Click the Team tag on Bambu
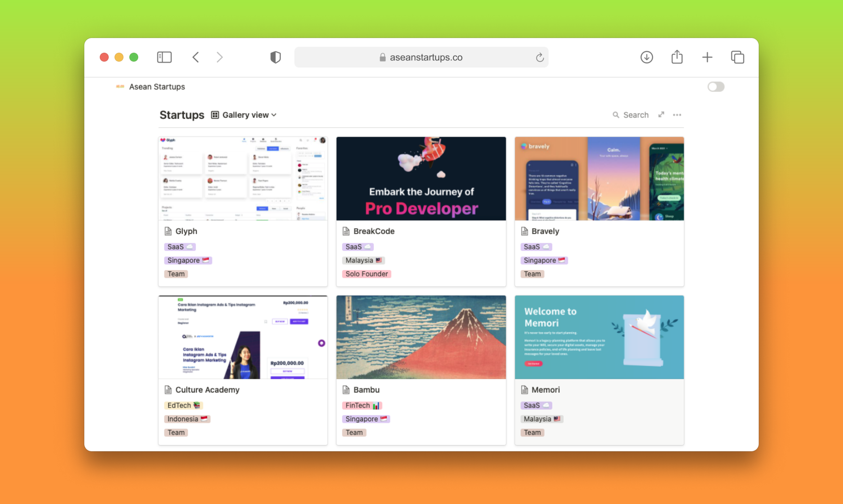Screen dimensions: 843x504 point(354,432)
